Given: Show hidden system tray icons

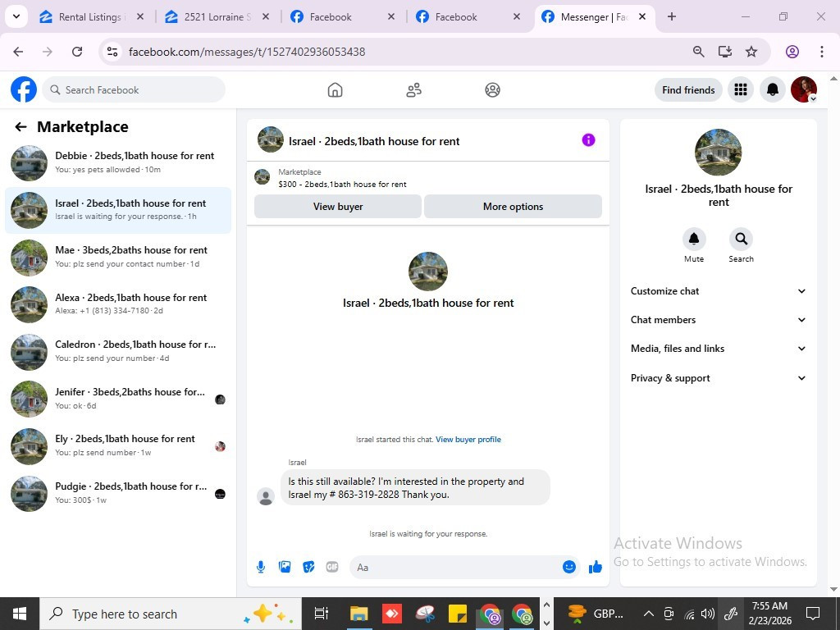Looking at the screenshot, I should pos(648,614).
